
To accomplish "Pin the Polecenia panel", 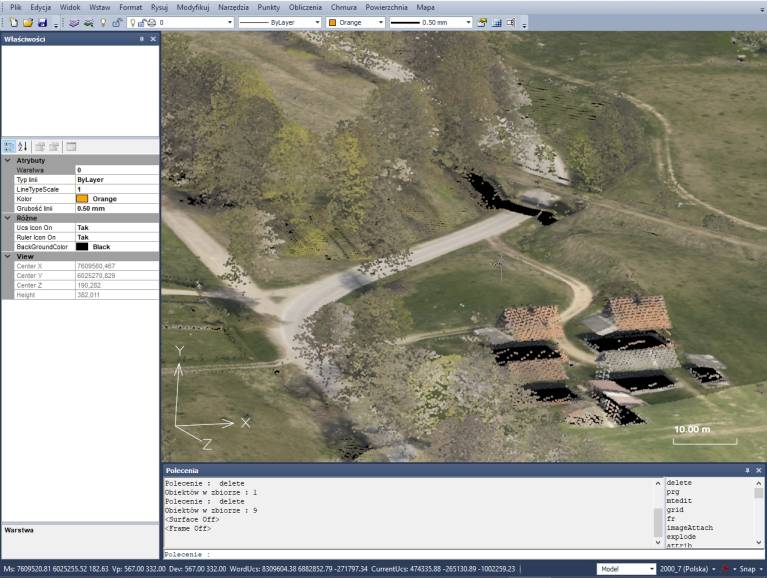I will click(x=747, y=470).
